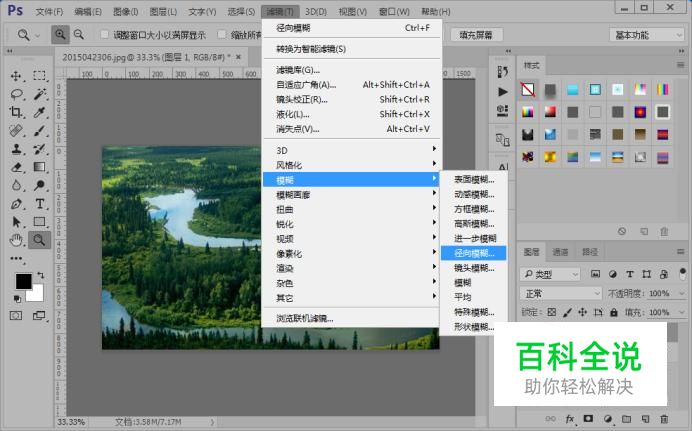Click the background white color swatch
692x431 pixels.
36,294
